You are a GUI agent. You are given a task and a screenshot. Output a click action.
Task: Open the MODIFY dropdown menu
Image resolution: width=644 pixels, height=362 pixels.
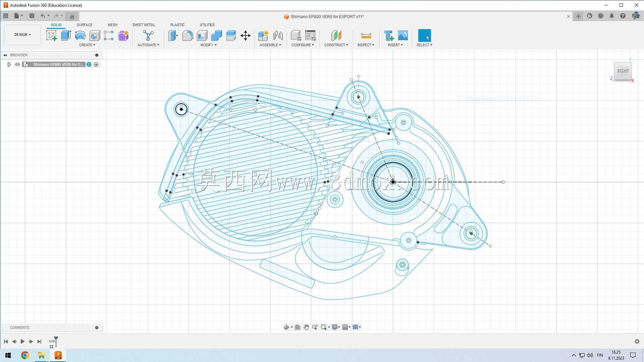(x=209, y=45)
